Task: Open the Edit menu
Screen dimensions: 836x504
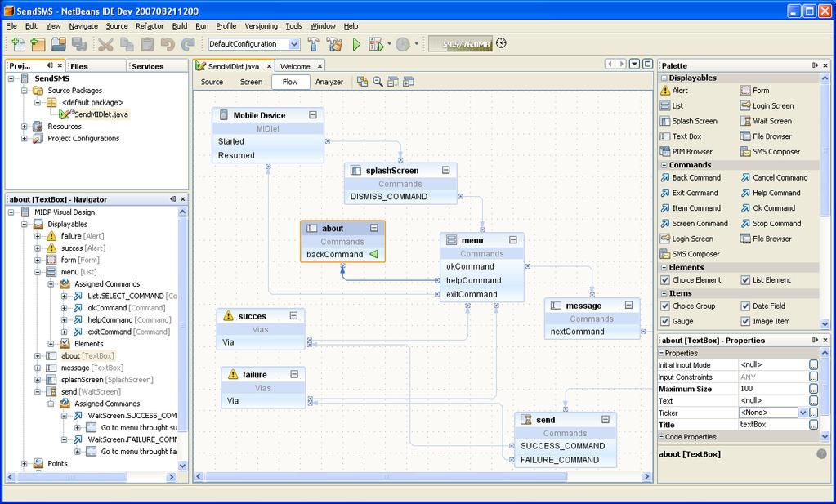Action: tap(31, 26)
